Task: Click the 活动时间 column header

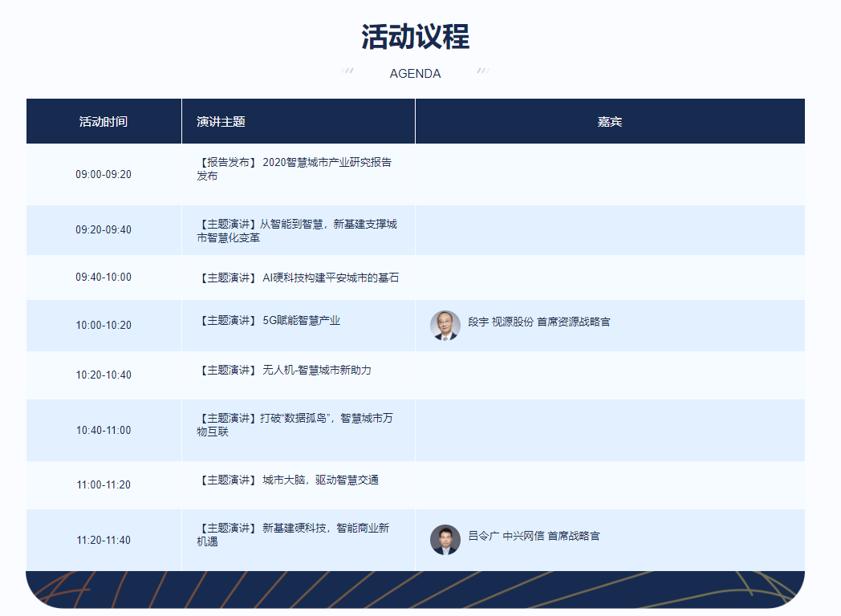Action: click(104, 122)
